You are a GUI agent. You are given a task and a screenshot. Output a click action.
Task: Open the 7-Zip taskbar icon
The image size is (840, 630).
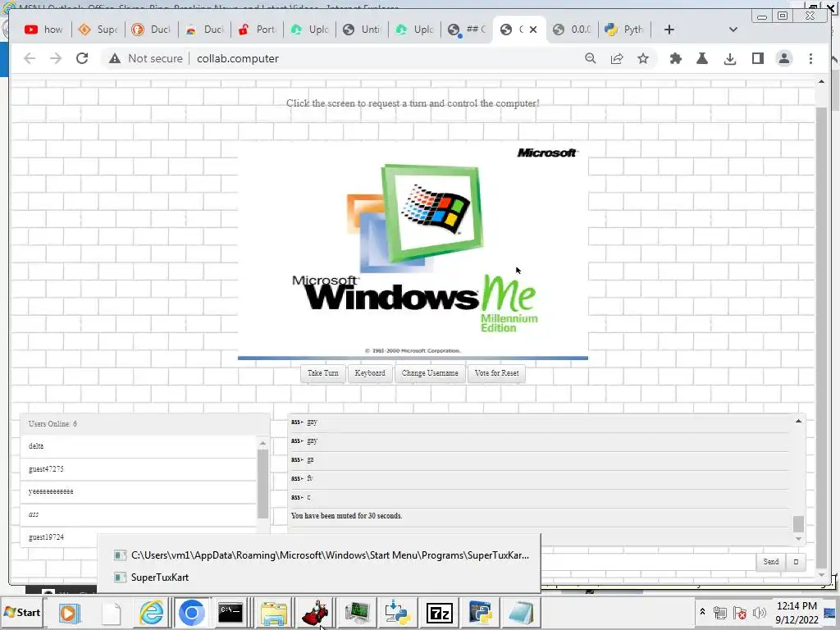point(440,612)
